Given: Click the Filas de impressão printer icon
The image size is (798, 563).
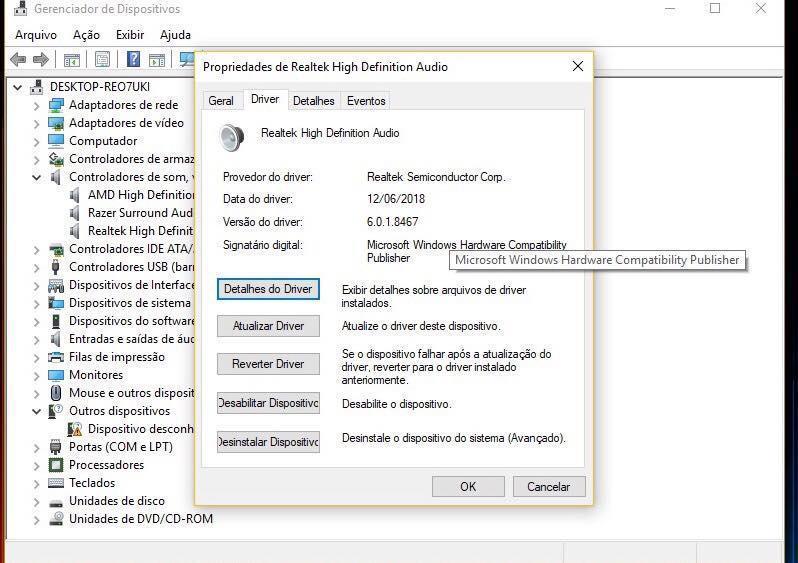Looking at the screenshot, I should tap(56, 357).
